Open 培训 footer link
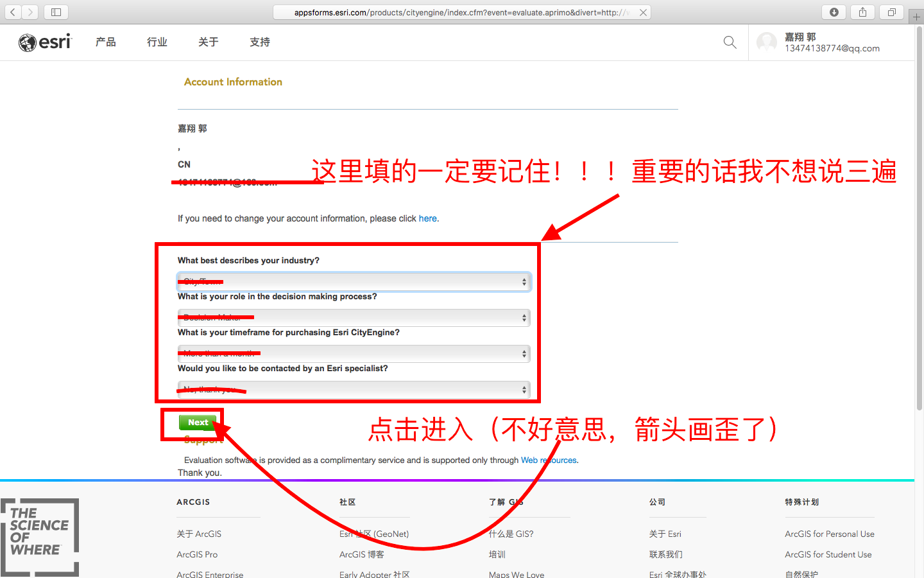The width and height of the screenshot is (924, 578). 497,554
